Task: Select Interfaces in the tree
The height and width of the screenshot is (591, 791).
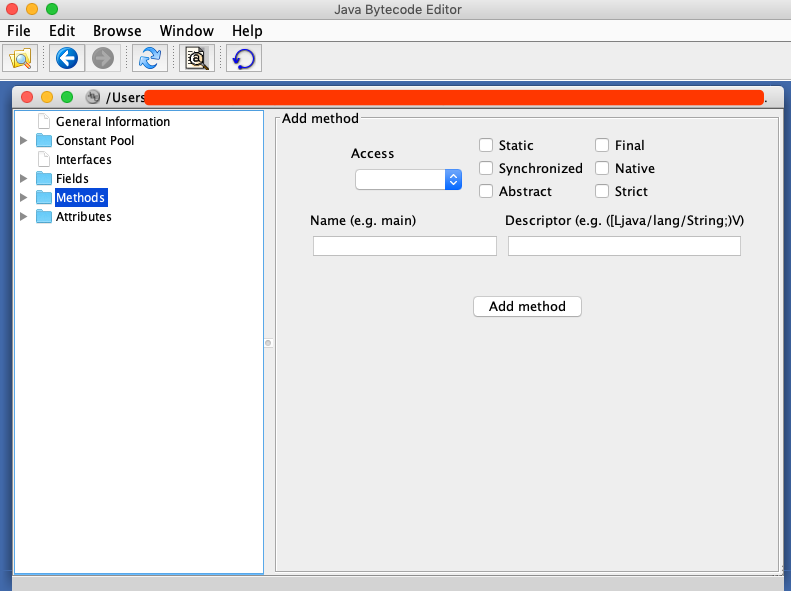Action: [x=83, y=159]
